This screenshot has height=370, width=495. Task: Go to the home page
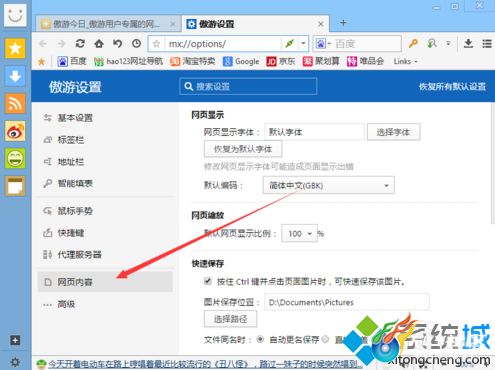coord(99,44)
